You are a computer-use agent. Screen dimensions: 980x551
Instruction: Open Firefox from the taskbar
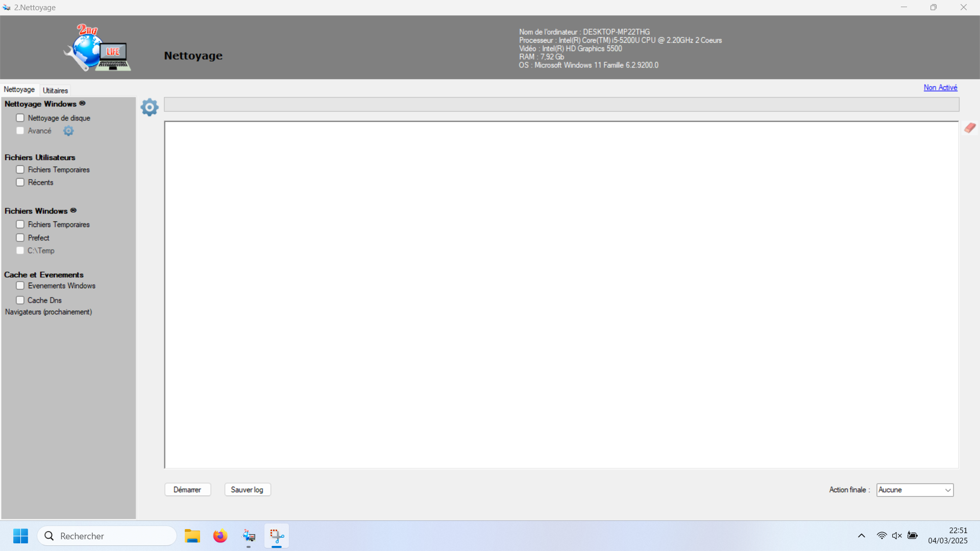tap(220, 536)
